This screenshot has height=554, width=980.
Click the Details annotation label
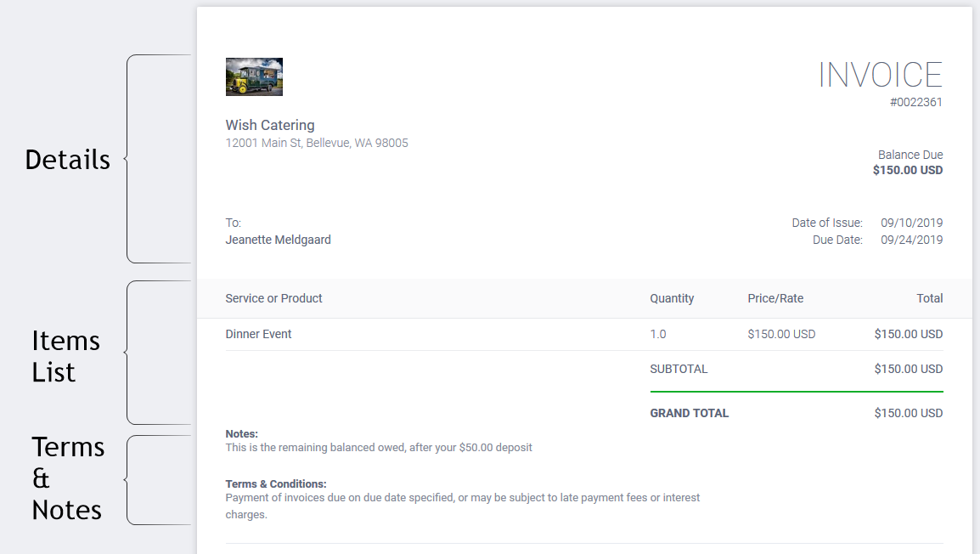point(67,160)
